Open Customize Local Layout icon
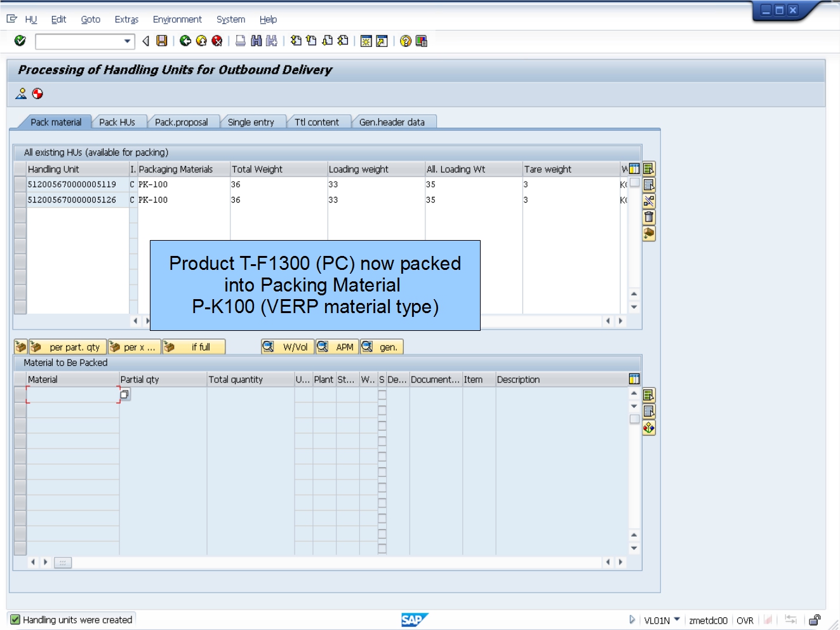This screenshot has height=630, width=840. coord(421,41)
